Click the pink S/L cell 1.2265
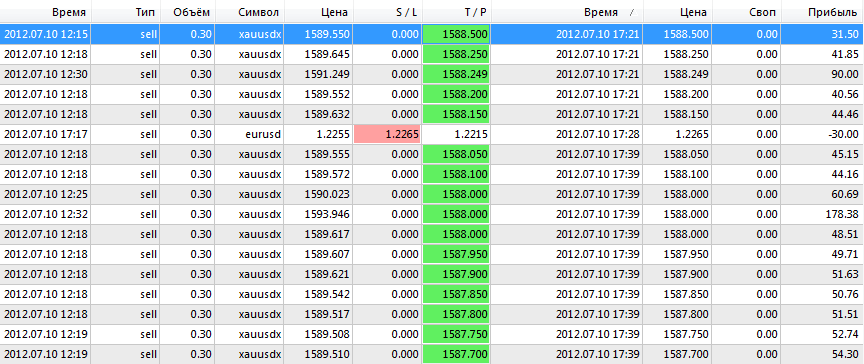 click(387, 135)
